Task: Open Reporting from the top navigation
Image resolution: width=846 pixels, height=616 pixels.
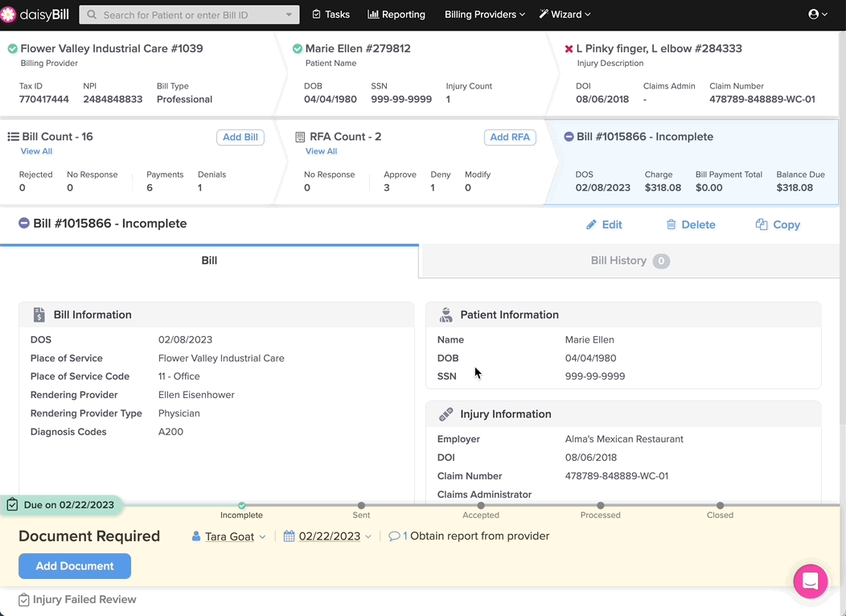Action: (396, 14)
